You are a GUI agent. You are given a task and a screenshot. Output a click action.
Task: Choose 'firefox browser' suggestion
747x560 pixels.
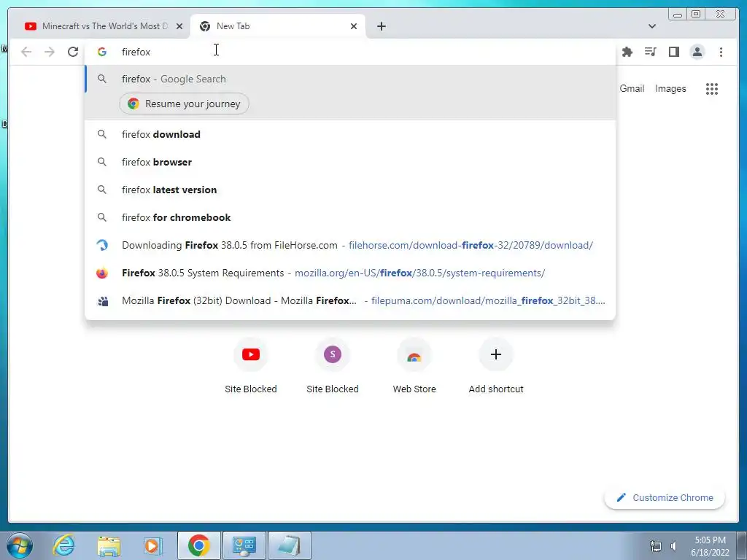[x=350, y=162]
